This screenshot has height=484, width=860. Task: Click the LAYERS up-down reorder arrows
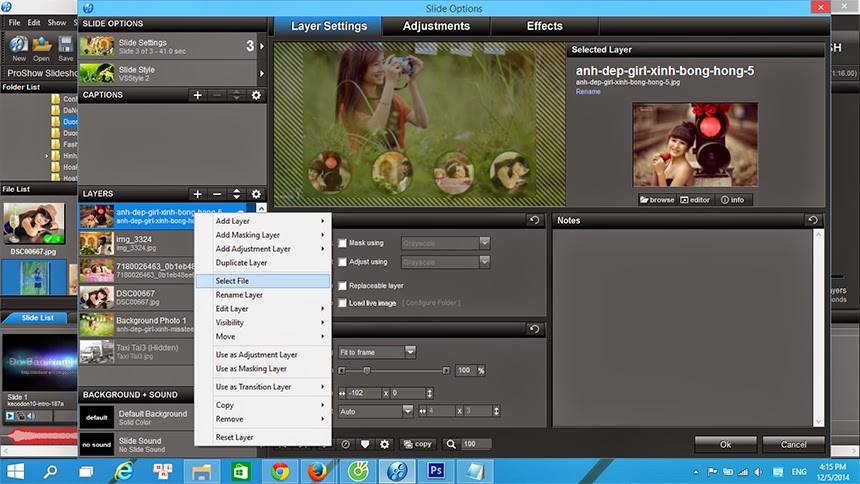(236, 194)
